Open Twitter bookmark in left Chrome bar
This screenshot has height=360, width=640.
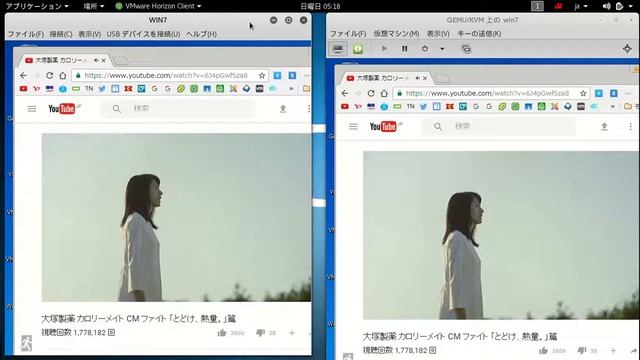(x=102, y=89)
